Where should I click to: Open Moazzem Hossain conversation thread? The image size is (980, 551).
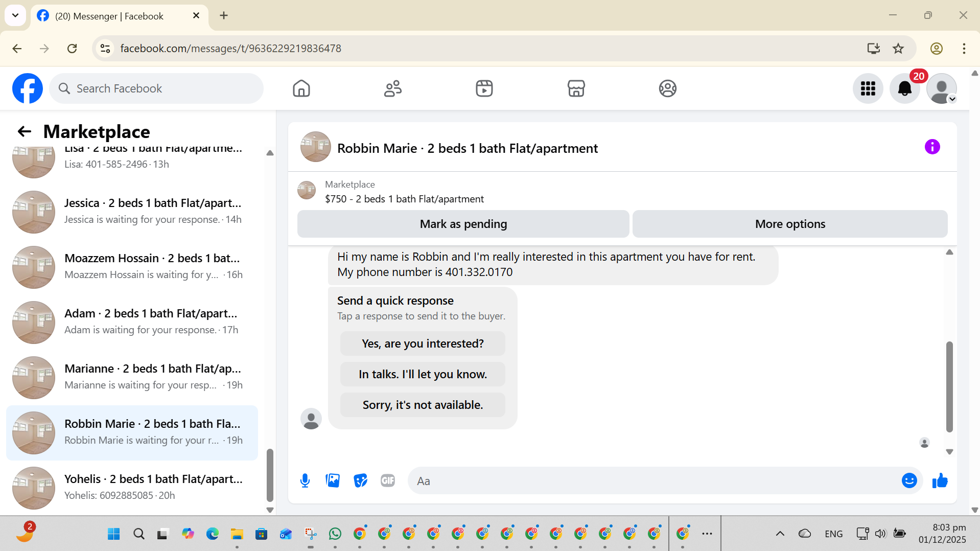point(132,267)
